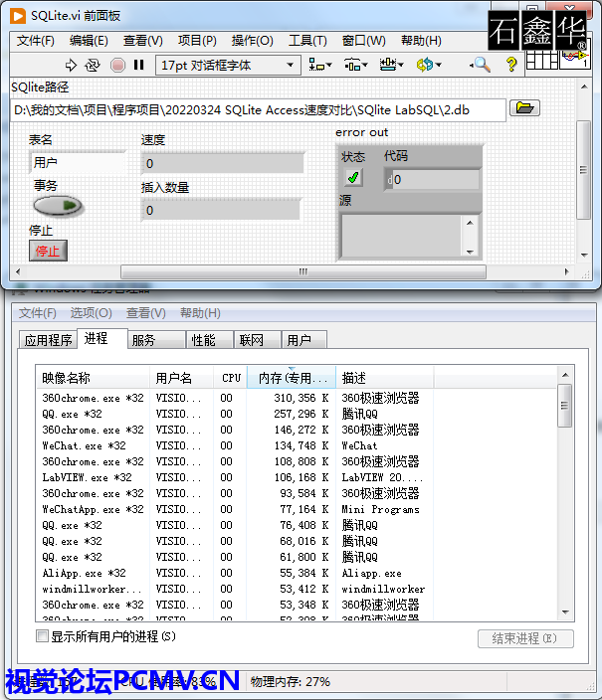The height and width of the screenshot is (700, 602).
Task: Switch to 性能 tab
Action: click(210, 340)
